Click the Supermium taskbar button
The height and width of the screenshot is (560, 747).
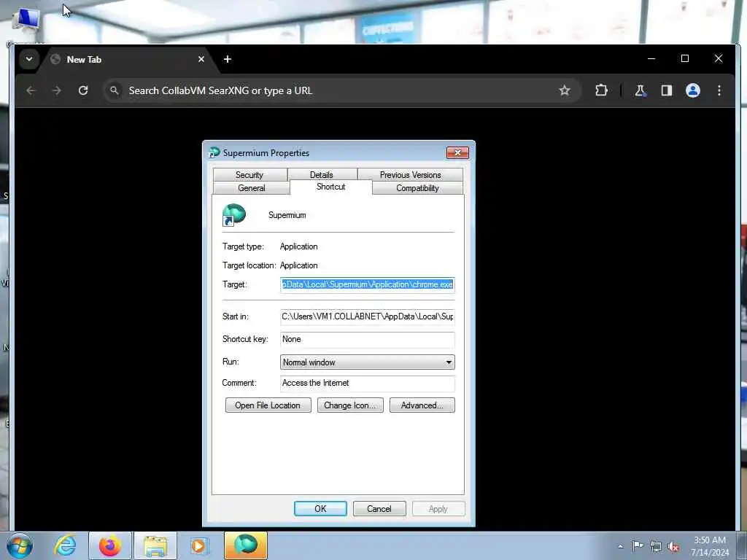coord(246,545)
